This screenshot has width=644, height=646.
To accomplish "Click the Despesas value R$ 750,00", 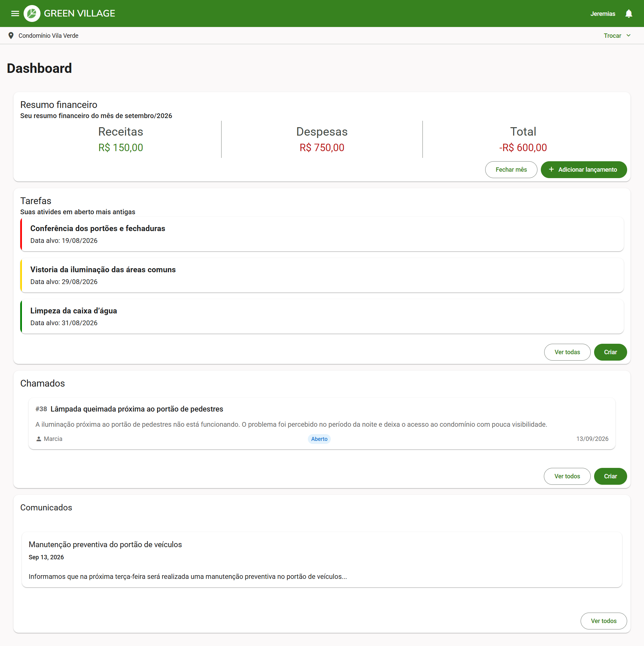I will (x=322, y=147).
